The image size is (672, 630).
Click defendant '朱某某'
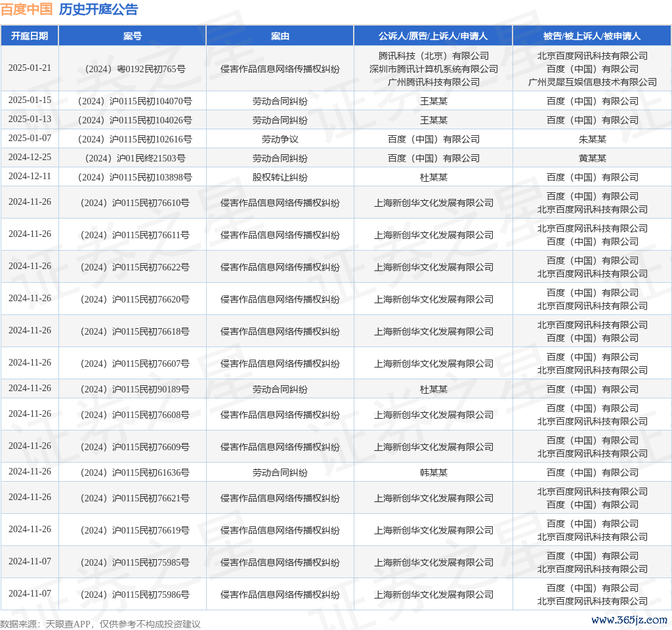coord(593,139)
